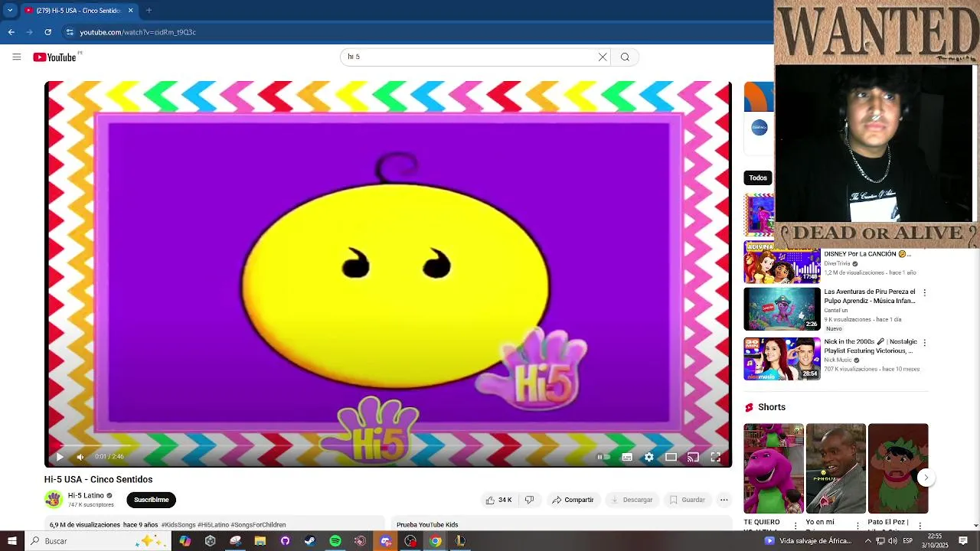Switch the ESP input language indicator

pos(907,541)
